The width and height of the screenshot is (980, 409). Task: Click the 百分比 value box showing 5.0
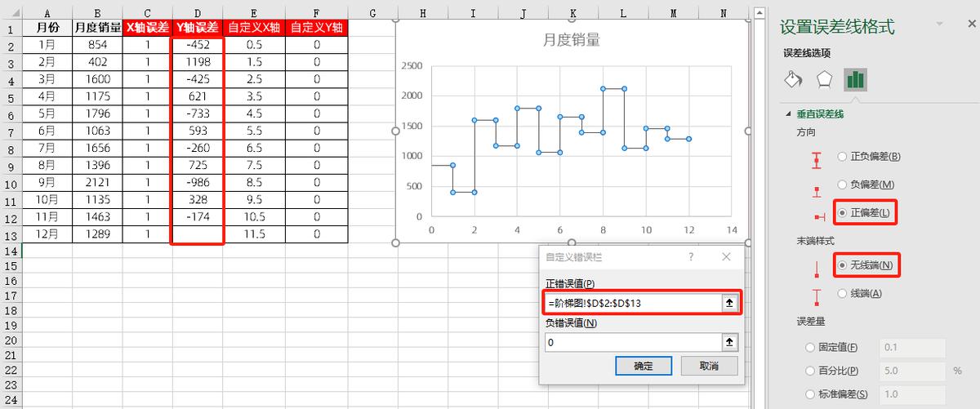[x=912, y=371]
